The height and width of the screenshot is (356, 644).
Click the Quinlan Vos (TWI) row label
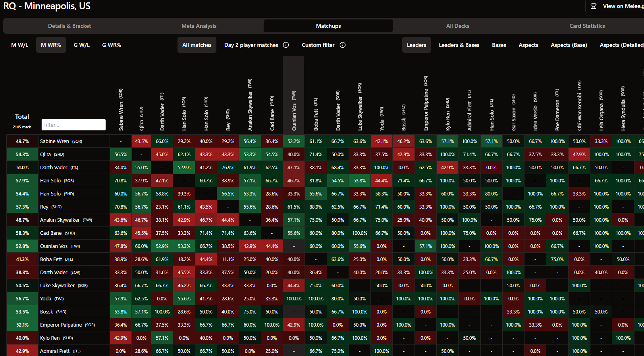coord(60,246)
